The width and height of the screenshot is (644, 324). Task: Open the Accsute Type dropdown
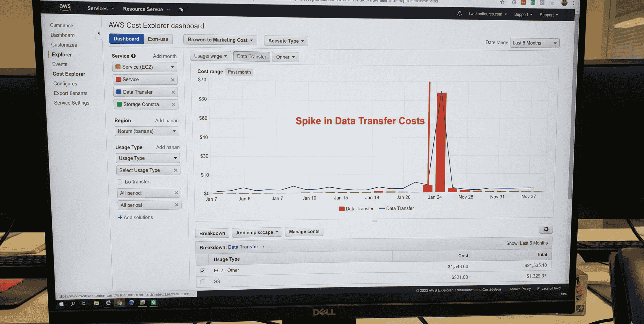point(286,41)
